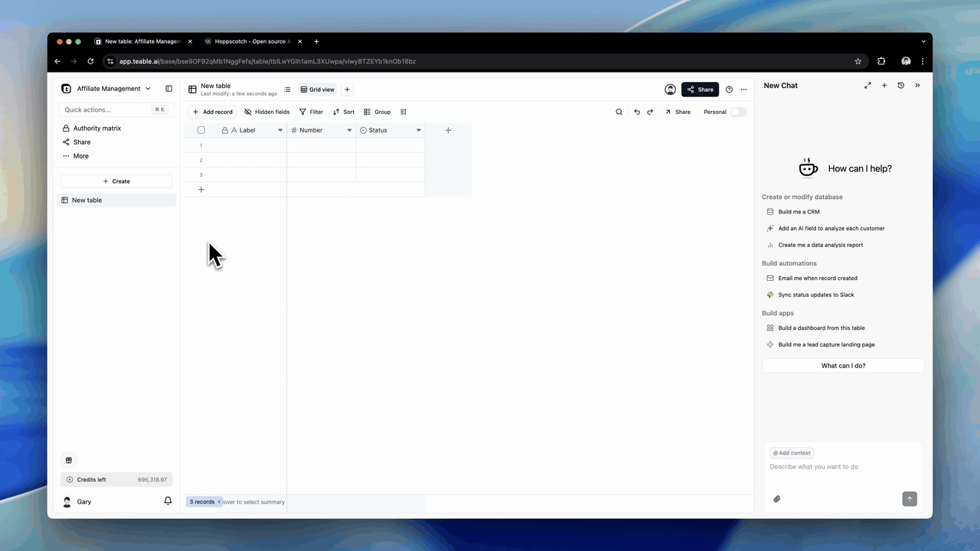Screen dimensions: 980x551
Task: Collapse the left sidebar panel icon
Action: (x=169, y=89)
